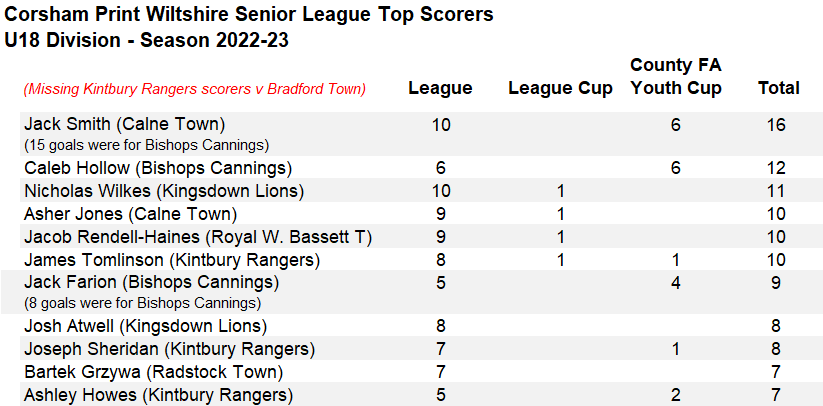This screenshot has width=823, height=406.
Task: Select Josh Atwell (Kingsdown Lions) name
Action: coord(145,326)
